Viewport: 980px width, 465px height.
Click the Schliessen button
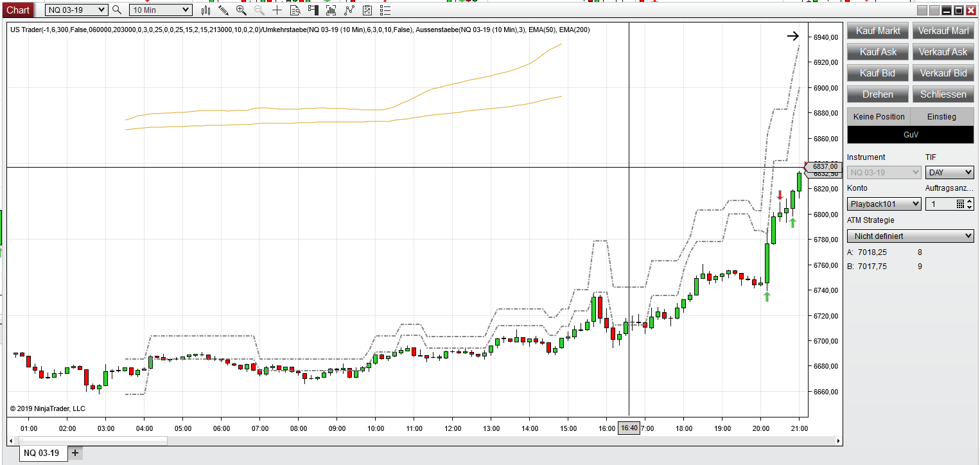943,94
